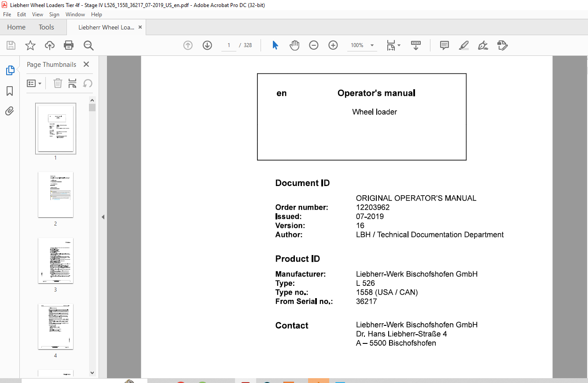Click the type value L 526
This screenshot has width=588, height=383.
[365, 283]
